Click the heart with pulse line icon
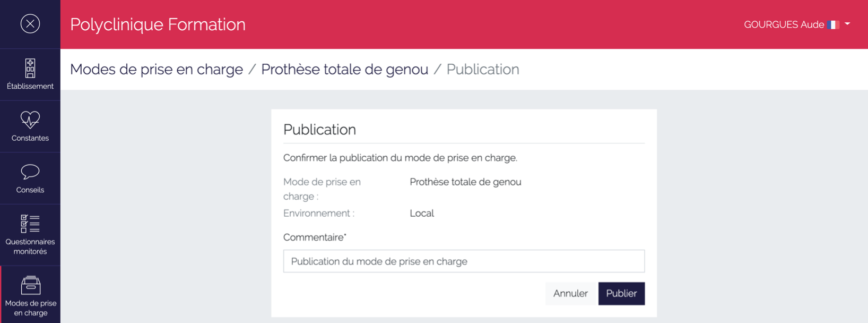Image resolution: width=868 pixels, height=323 pixels. (x=30, y=119)
